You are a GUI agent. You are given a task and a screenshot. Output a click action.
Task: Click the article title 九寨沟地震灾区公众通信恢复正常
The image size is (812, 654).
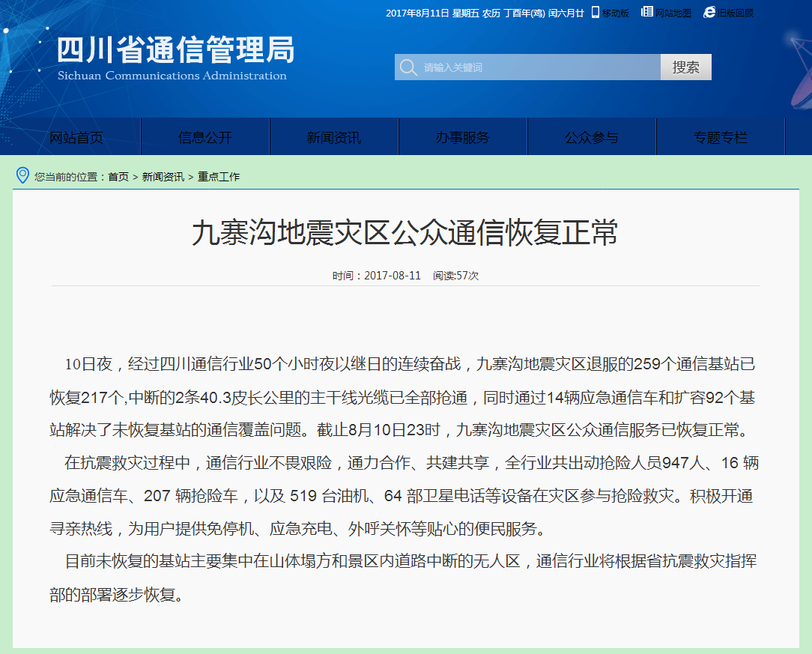(x=405, y=232)
